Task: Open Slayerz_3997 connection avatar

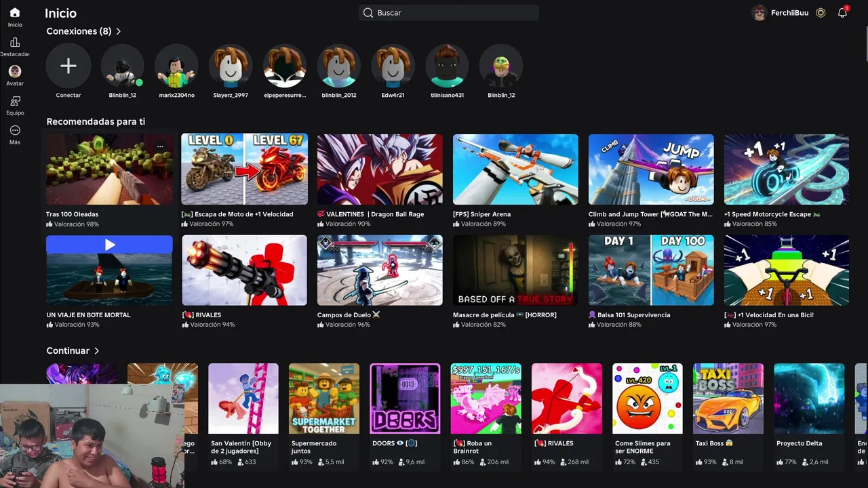Action: [231, 66]
